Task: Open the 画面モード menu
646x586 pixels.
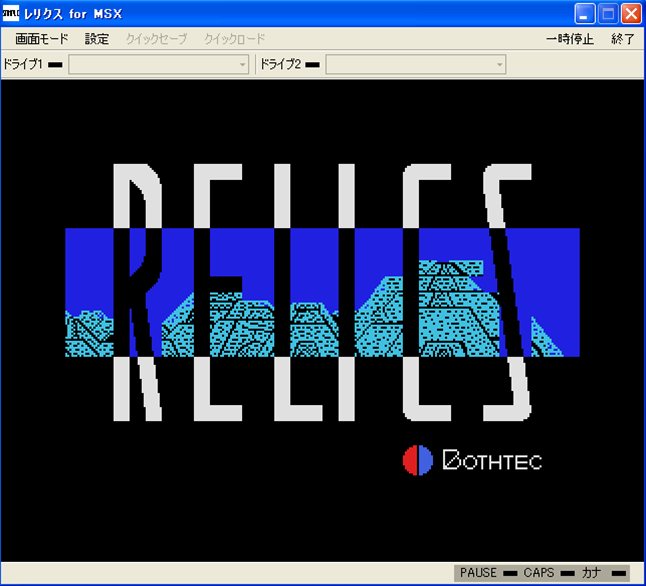Action: pos(42,39)
